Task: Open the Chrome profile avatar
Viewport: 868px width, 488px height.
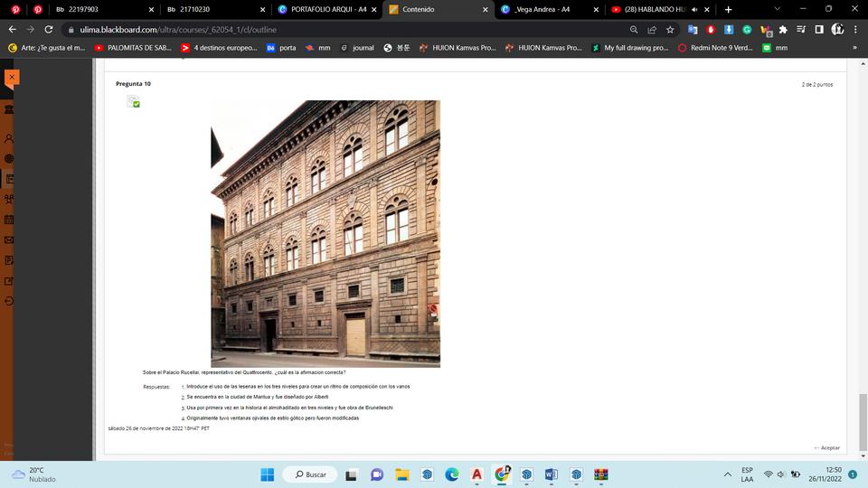Action: (837, 29)
